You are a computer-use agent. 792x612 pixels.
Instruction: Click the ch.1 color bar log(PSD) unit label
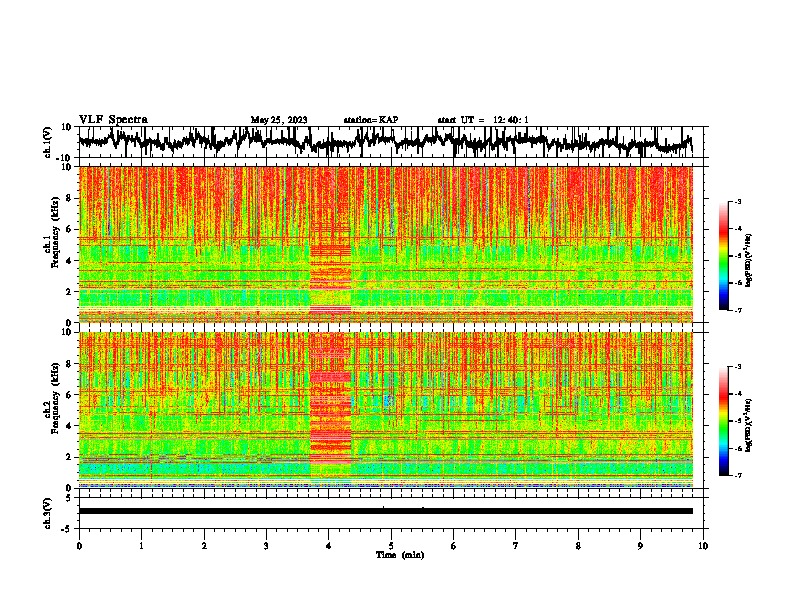click(x=749, y=261)
